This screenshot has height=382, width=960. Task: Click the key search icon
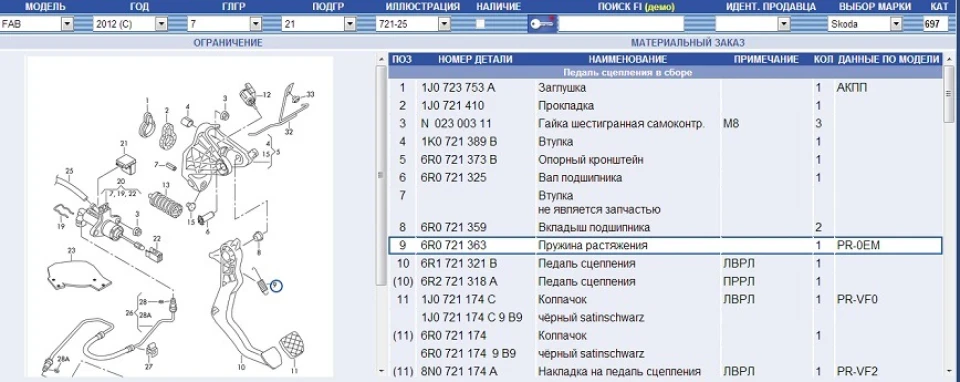pos(542,24)
